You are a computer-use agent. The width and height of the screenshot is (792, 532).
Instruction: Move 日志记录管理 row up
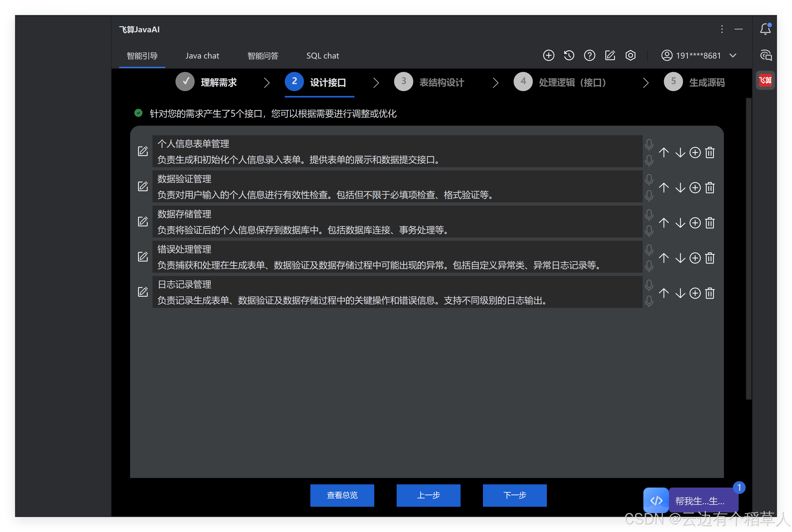click(x=664, y=293)
